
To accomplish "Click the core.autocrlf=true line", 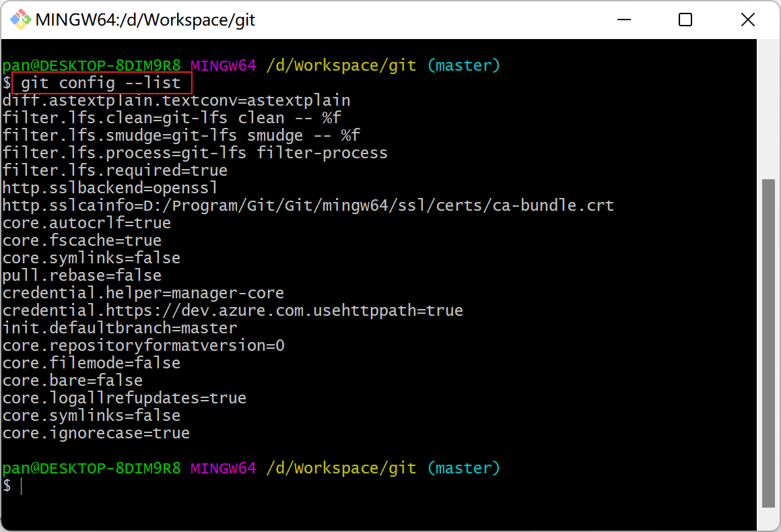I will (x=87, y=223).
